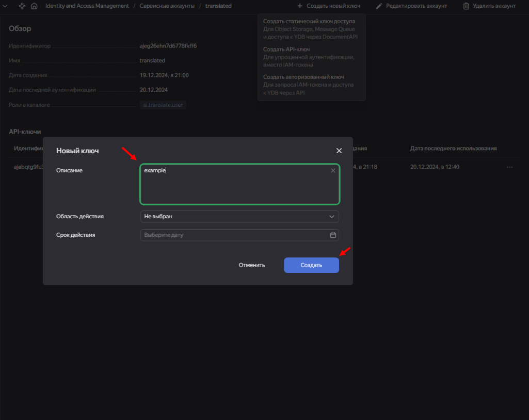Open the three-dot menu on API key row
Image resolution: width=529 pixels, height=420 pixels.
(509, 167)
